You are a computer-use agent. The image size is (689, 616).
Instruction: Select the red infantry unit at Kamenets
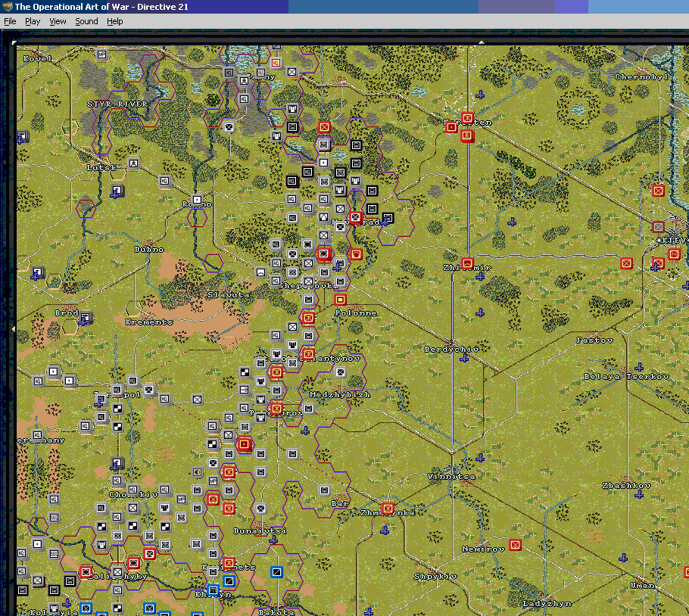click(x=229, y=563)
